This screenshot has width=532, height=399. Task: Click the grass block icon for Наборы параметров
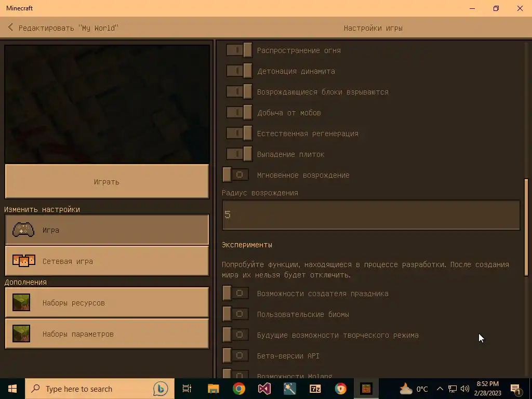click(x=21, y=334)
